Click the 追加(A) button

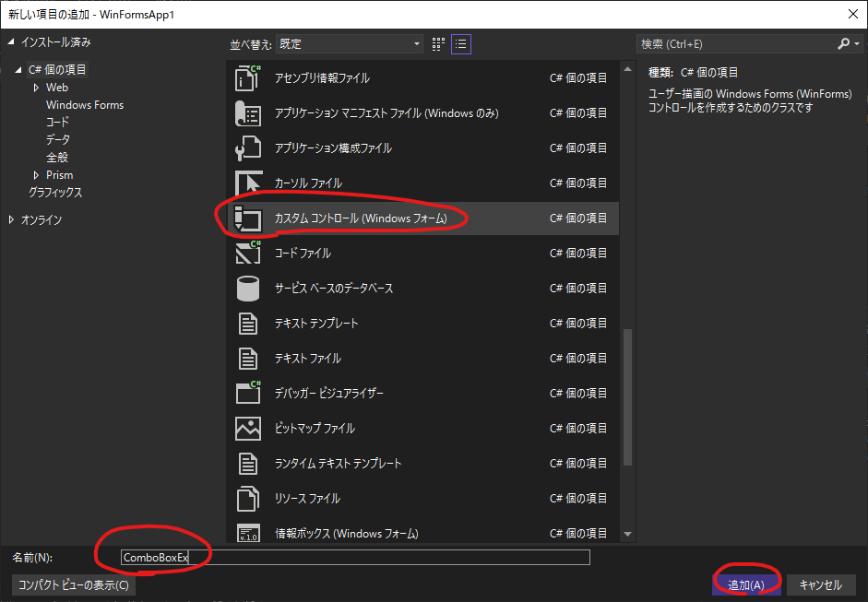[745, 584]
